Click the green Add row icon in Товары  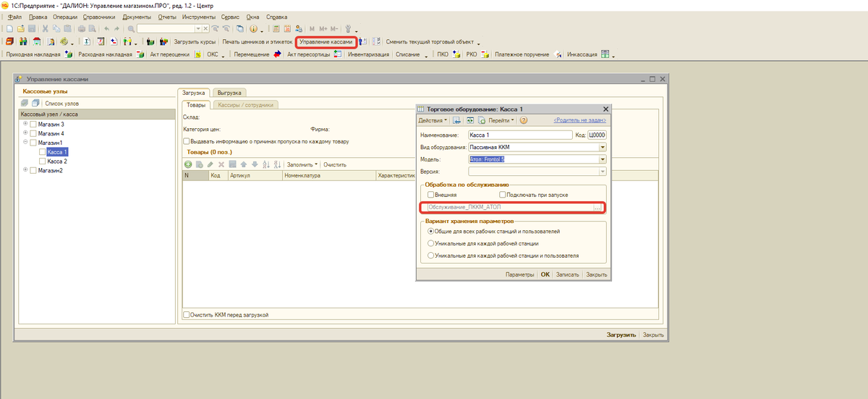(x=188, y=164)
